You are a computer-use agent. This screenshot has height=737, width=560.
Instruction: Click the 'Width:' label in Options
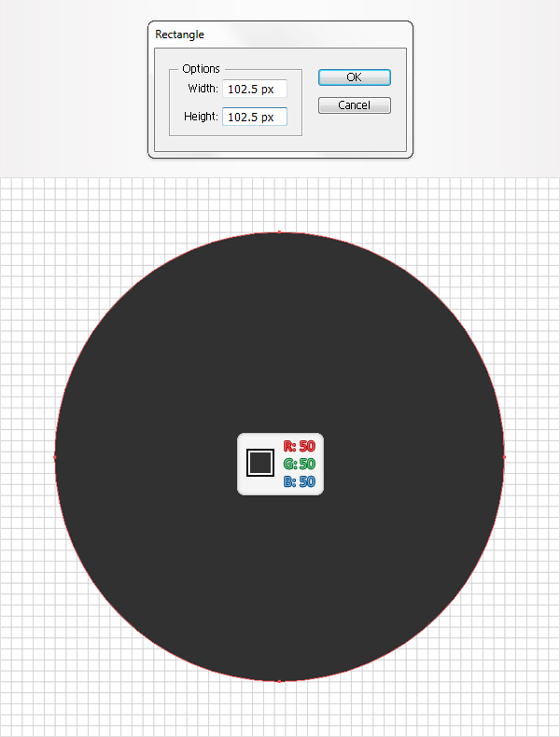click(x=203, y=89)
